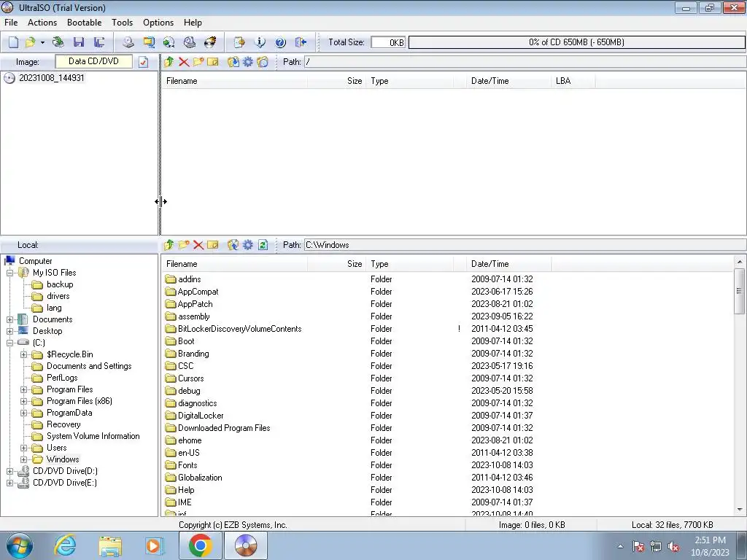Open the dropdown arrow beside Open icon
Screen dimensions: 747x560
click(x=42, y=42)
